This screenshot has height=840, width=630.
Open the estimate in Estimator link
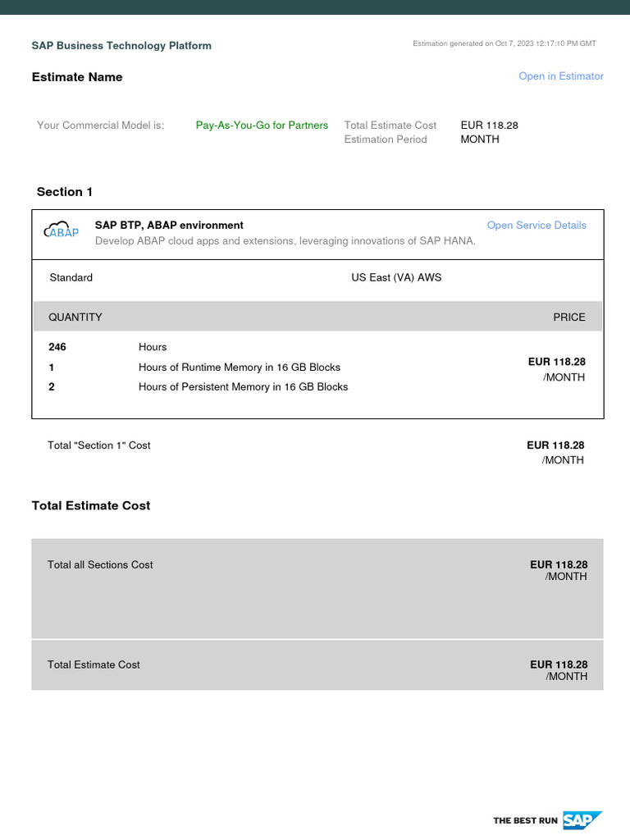(560, 76)
